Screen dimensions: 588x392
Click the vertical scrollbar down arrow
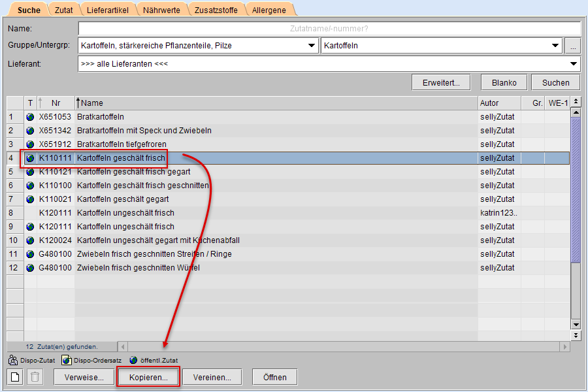coord(576,325)
